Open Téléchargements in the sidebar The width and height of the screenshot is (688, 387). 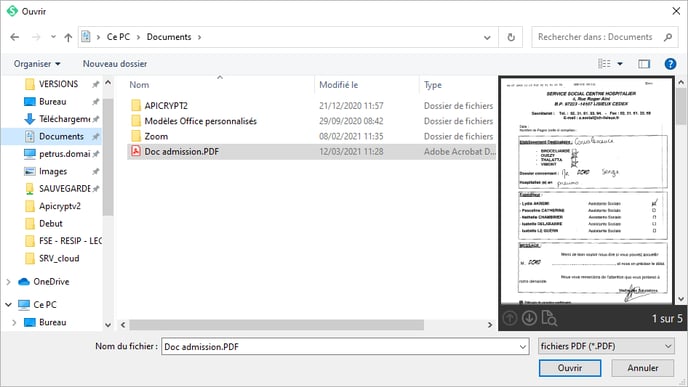coord(64,119)
